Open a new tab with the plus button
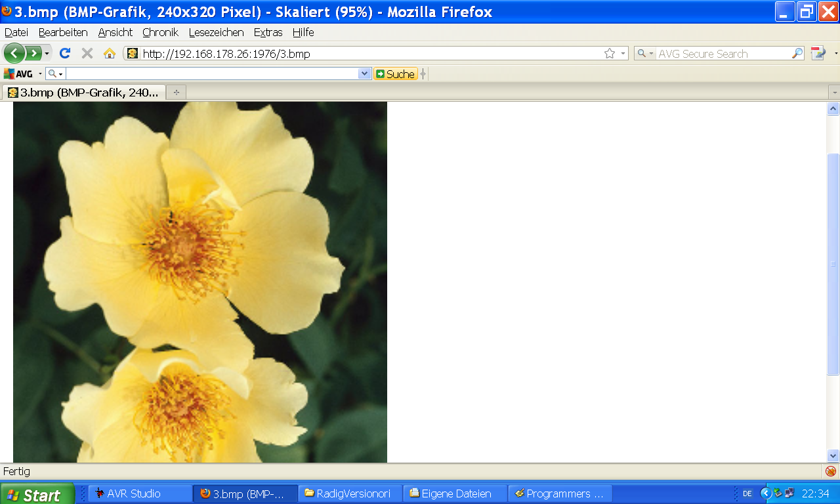The width and height of the screenshot is (840, 504). coord(176,93)
